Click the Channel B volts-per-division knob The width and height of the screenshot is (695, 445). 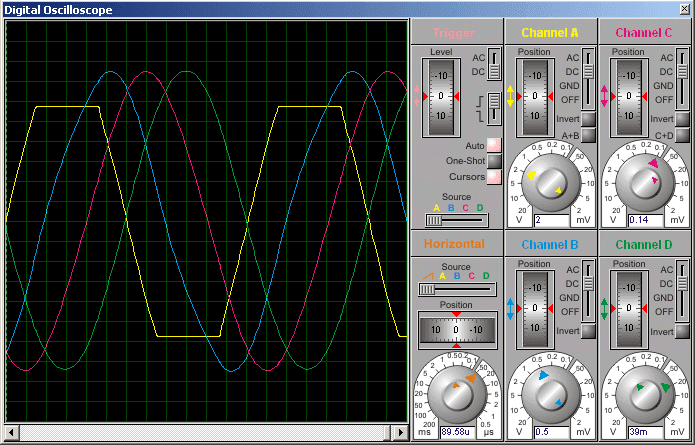tap(551, 394)
